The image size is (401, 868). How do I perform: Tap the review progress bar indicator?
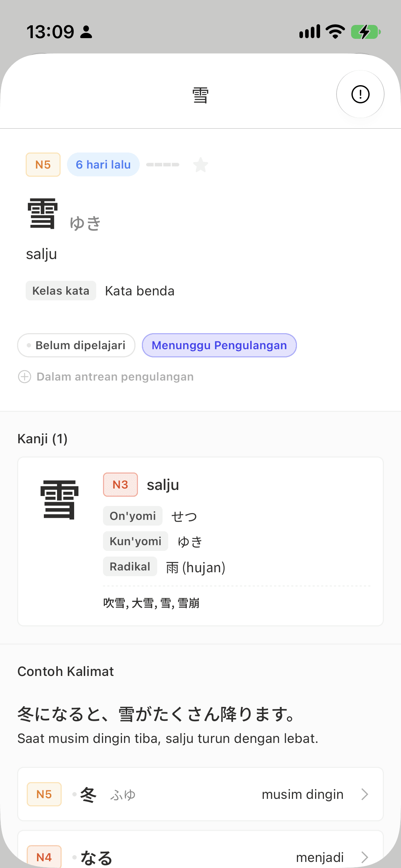(x=163, y=165)
